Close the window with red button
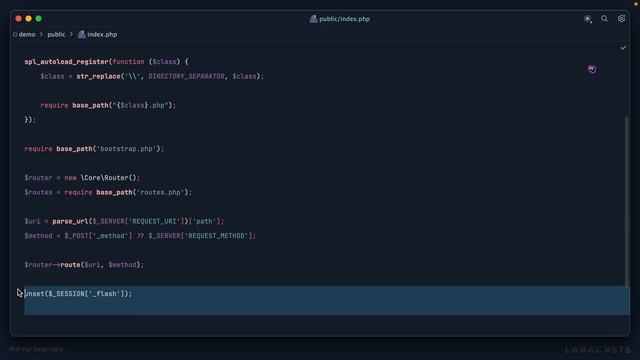Viewport: 640px width, 360px height. [18, 19]
